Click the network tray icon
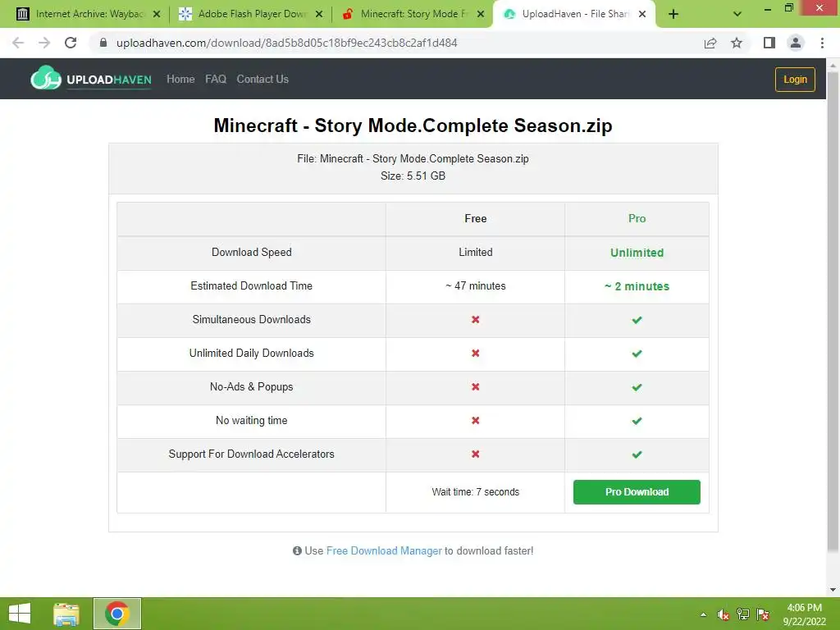The width and height of the screenshot is (840, 630). (x=743, y=614)
